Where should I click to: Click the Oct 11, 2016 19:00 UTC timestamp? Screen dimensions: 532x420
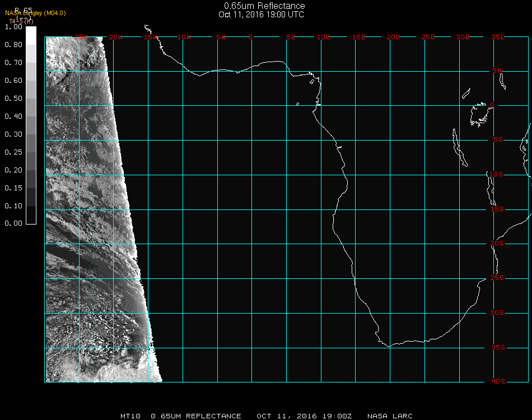[261, 15]
